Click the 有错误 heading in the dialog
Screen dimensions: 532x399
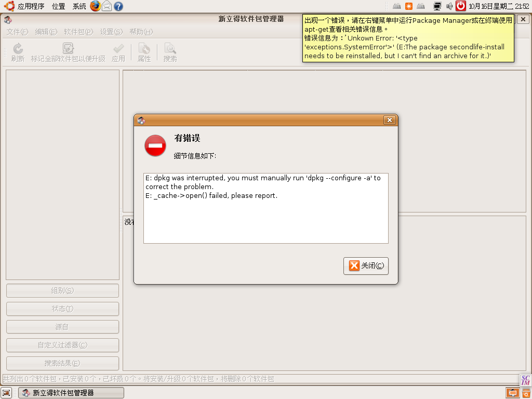(187, 138)
